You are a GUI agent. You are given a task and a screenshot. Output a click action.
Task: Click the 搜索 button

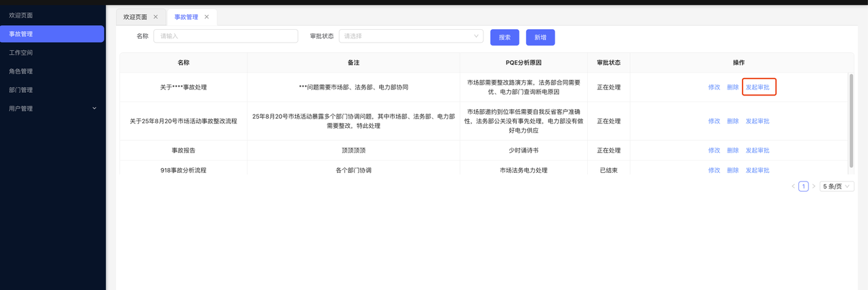coord(505,37)
